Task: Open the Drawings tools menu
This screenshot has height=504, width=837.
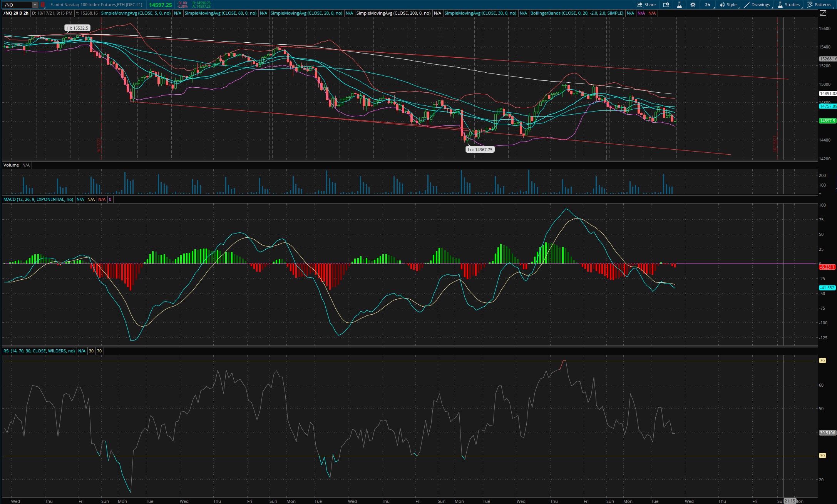Action: click(757, 5)
